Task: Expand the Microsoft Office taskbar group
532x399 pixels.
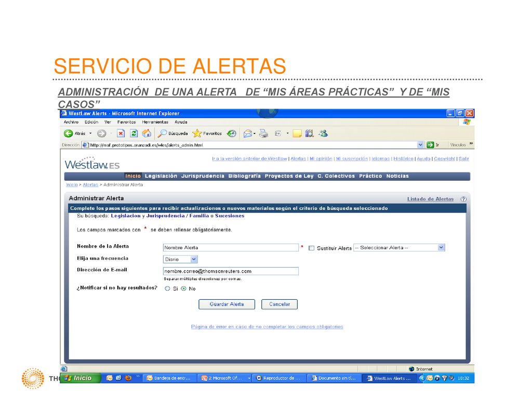Action: (249, 378)
